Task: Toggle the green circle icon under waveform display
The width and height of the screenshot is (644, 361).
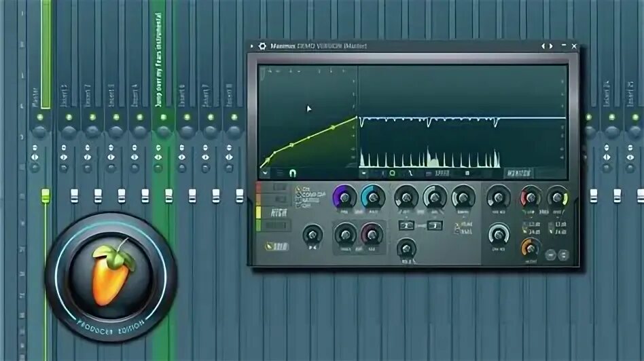Action: click(x=392, y=173)
